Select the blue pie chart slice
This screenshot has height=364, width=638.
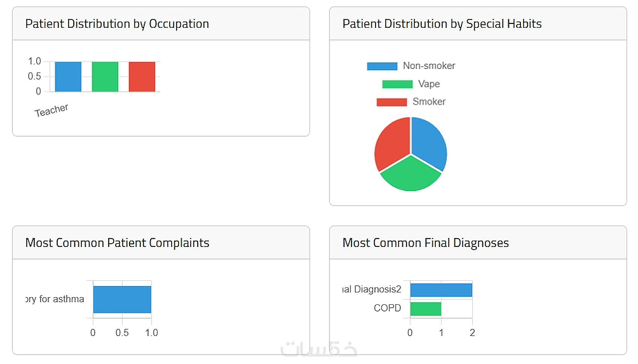[x=430, y=143]
